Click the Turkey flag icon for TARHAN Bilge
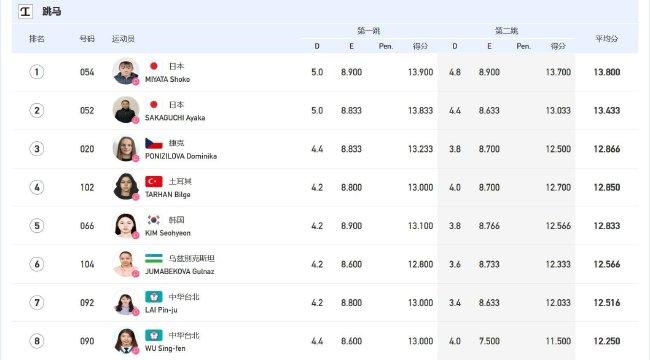Screen dimensions: 650x360 (x=154, y=182)
